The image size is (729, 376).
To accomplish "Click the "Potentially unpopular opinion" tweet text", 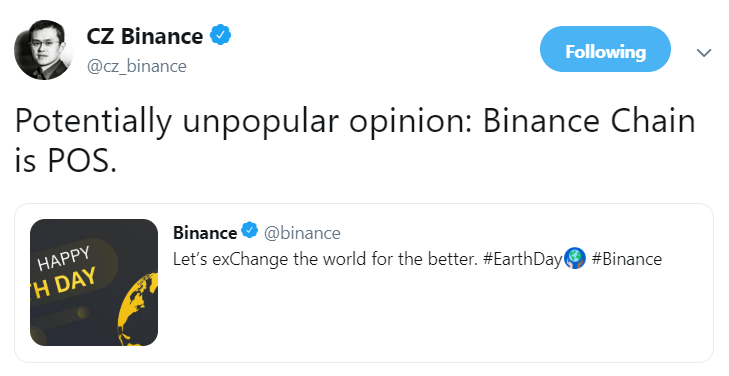I will click(243, 122).
